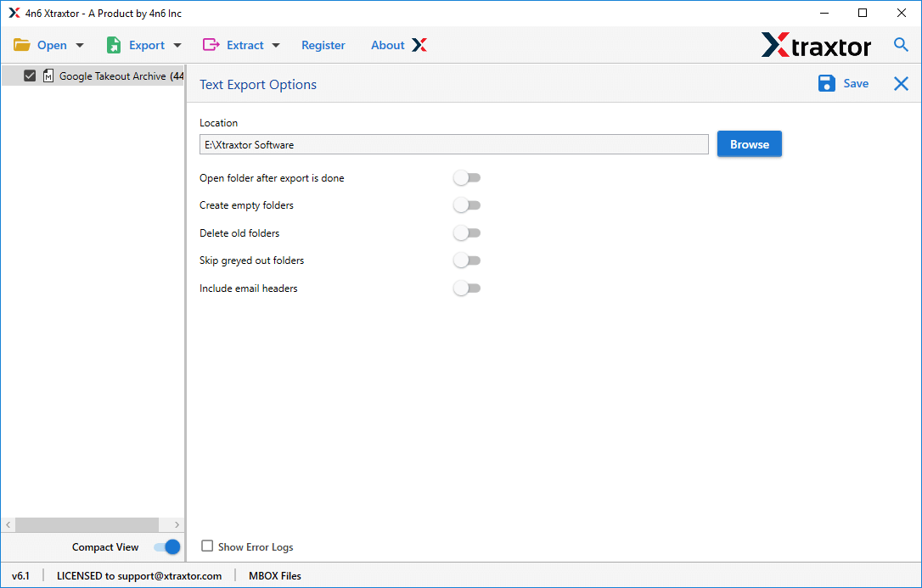Image resolution: width=922 pixels, height=588 pixels.
Task: Click the Xtraxtor brand logo at top right
Action: tap(816, 45)
